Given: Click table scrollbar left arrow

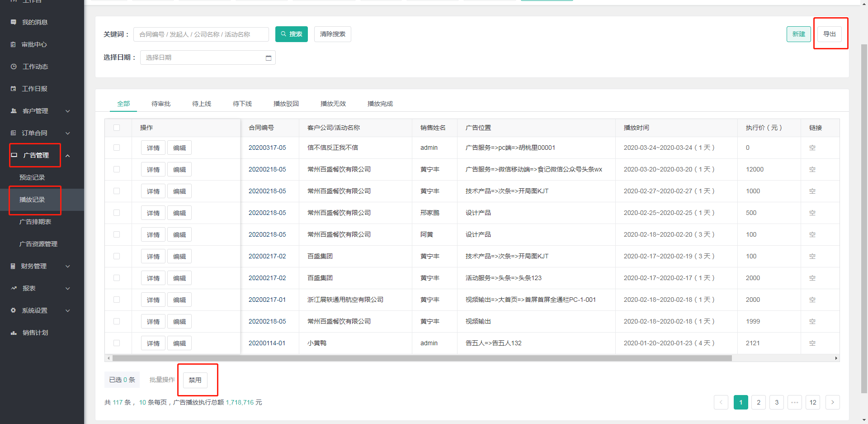Looking at the screenshot, I should pos(108,358).
